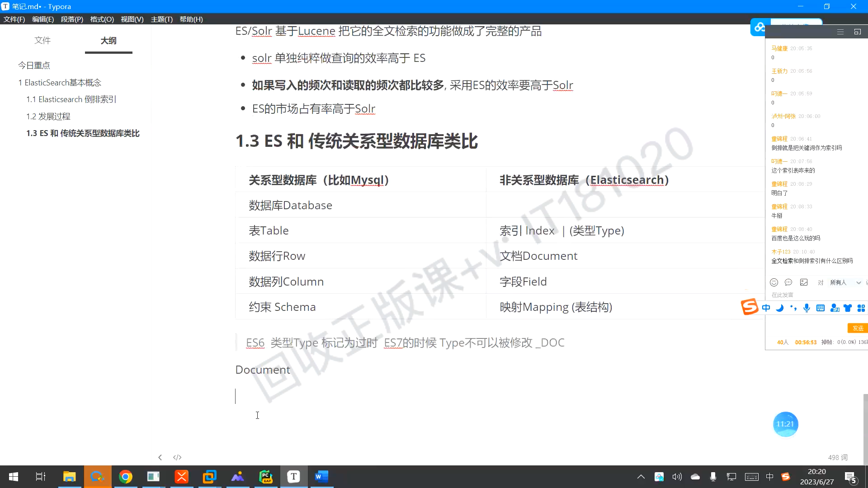Expand the 所有人 recipient dropdown

[859, 283]
